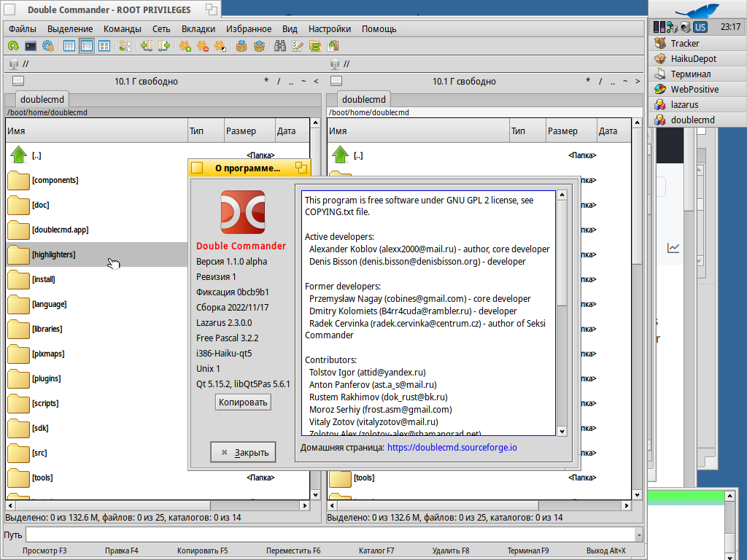747x560 pixels.
Task: Select the right panel doublecmd tab
Action: point(364,99)
